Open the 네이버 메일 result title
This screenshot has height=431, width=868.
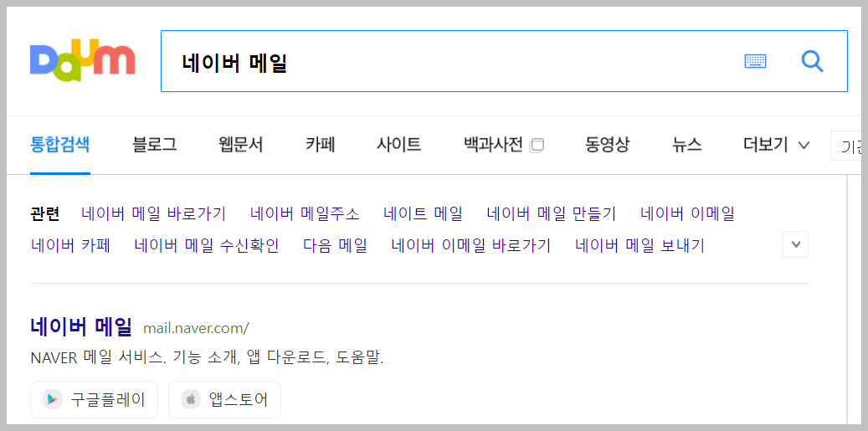click(81, 327)
